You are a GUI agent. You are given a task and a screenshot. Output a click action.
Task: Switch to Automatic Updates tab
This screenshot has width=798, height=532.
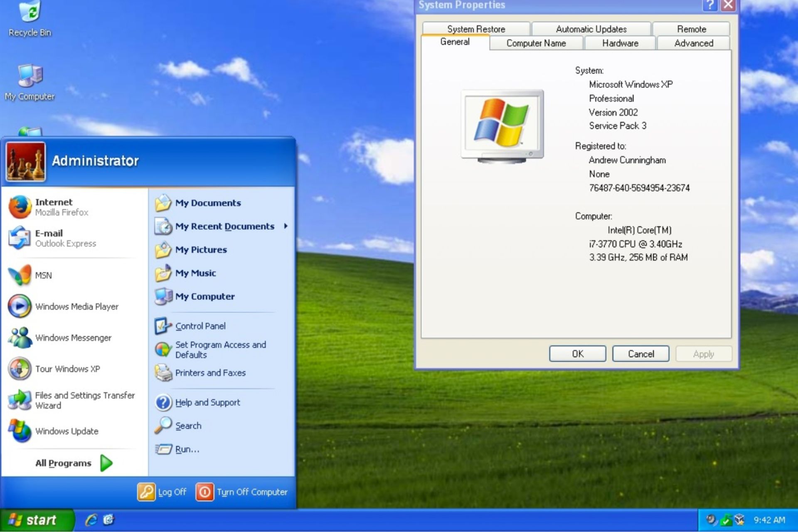pyautogui.click(x=591, y=29)
